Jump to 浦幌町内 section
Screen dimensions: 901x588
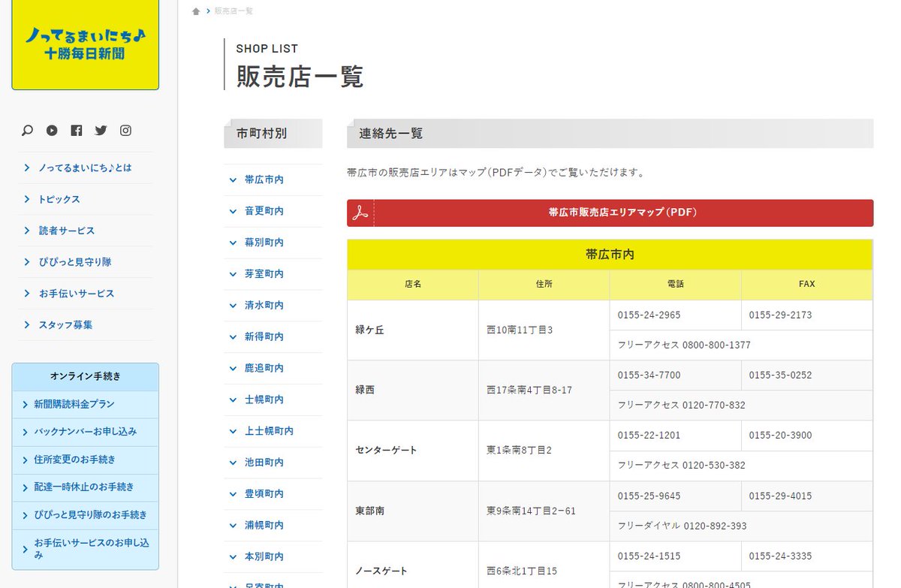point(273,526)
